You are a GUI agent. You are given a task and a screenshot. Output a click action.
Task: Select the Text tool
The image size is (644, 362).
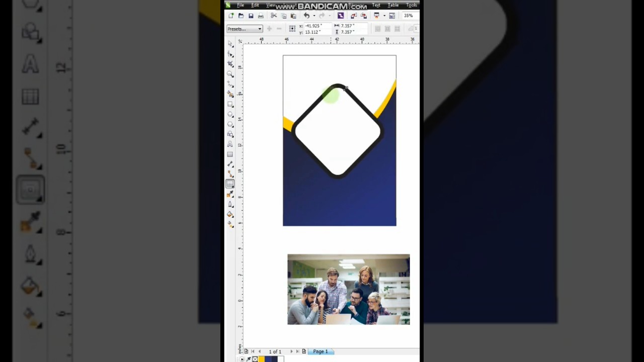[230, 144]
